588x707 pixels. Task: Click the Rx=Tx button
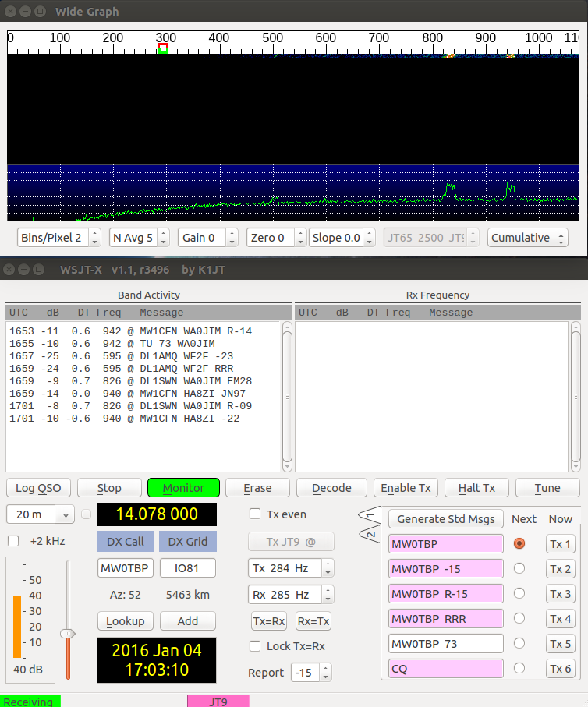[313, 621]
